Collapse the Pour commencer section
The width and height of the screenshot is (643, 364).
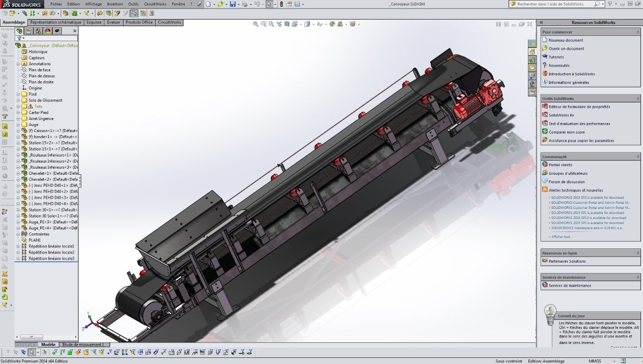(638, 32)
